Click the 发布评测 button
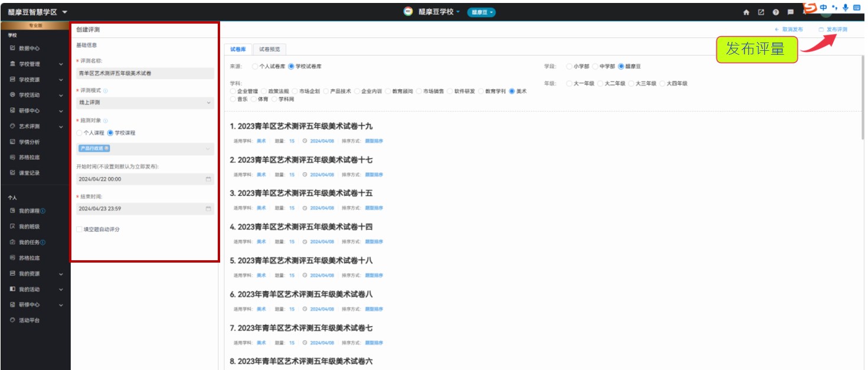868x370 pixels. (833, 30)
